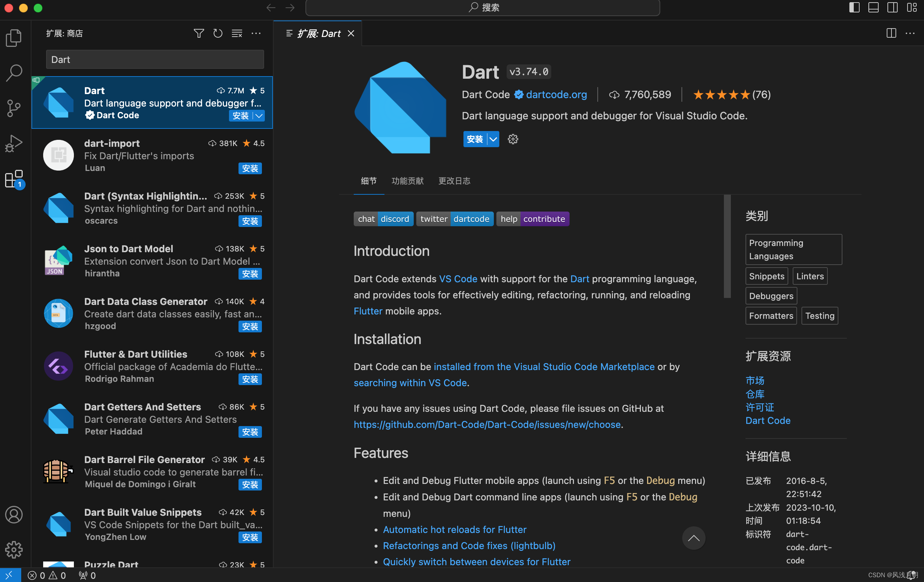Toggle the secondary side bar

(x=893, y=7)
